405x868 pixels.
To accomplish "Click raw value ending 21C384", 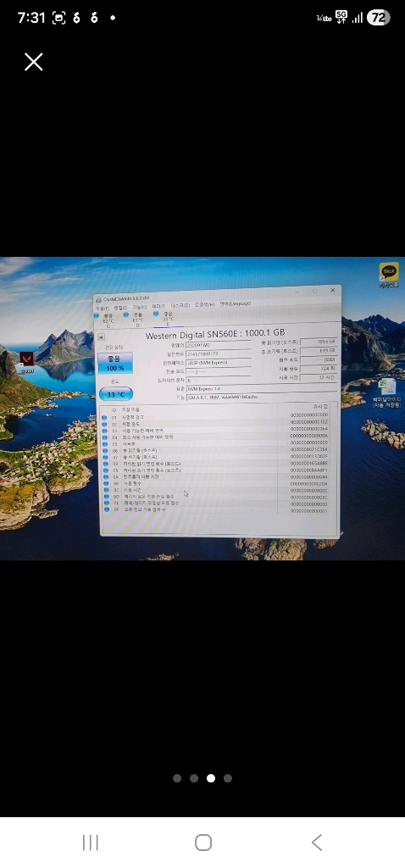I will pos(308,448).
